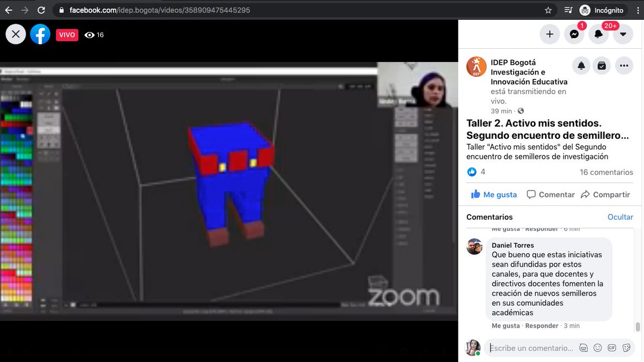Image resolution: width=644 pixels, height=362 pixels.
Task: Open browser media controls icon
Action: click(x=568, y=10)
